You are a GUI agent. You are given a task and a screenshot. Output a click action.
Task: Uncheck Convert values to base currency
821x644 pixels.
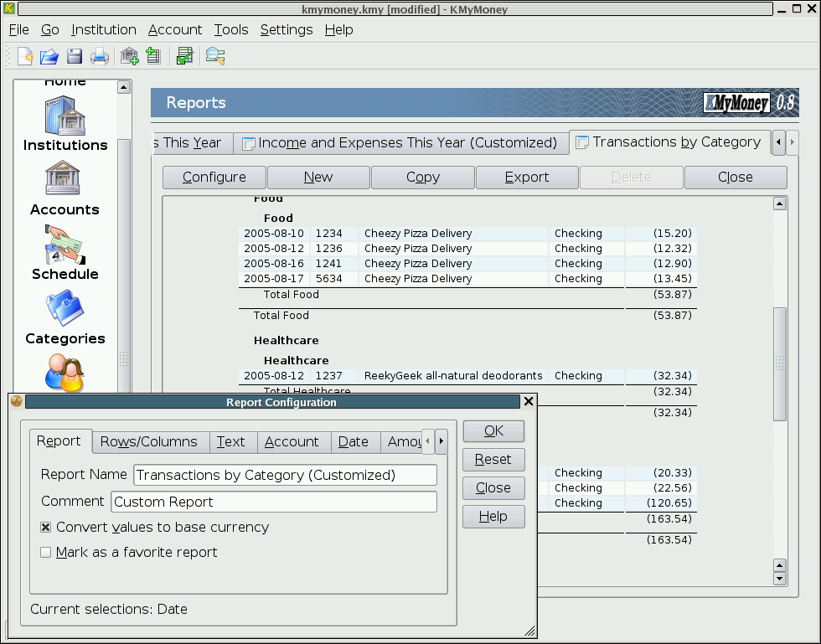(x=46, y=528)
